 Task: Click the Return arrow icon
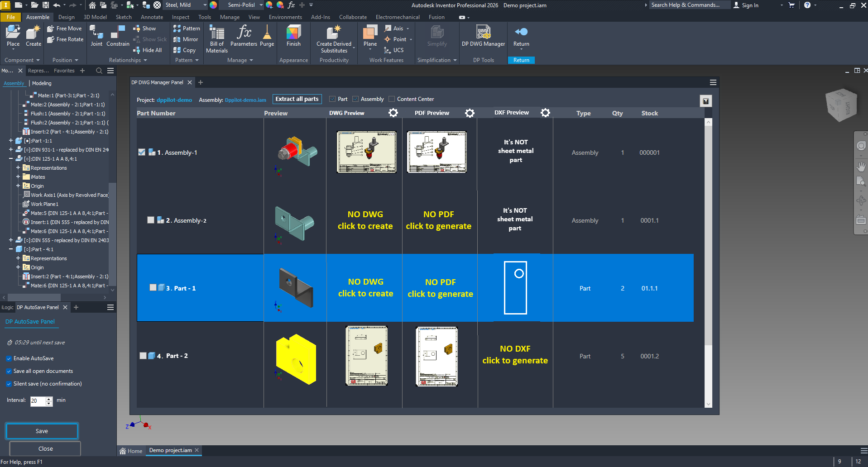coord(521,32)
